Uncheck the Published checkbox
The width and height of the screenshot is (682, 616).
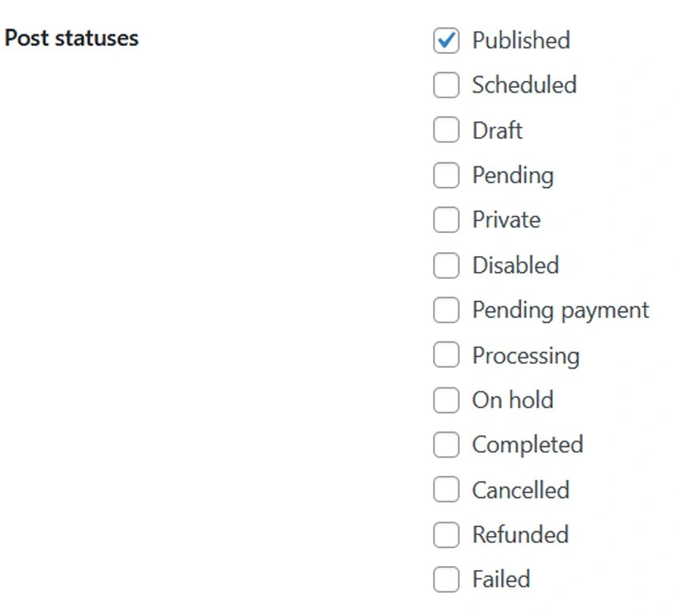(446, 40)
